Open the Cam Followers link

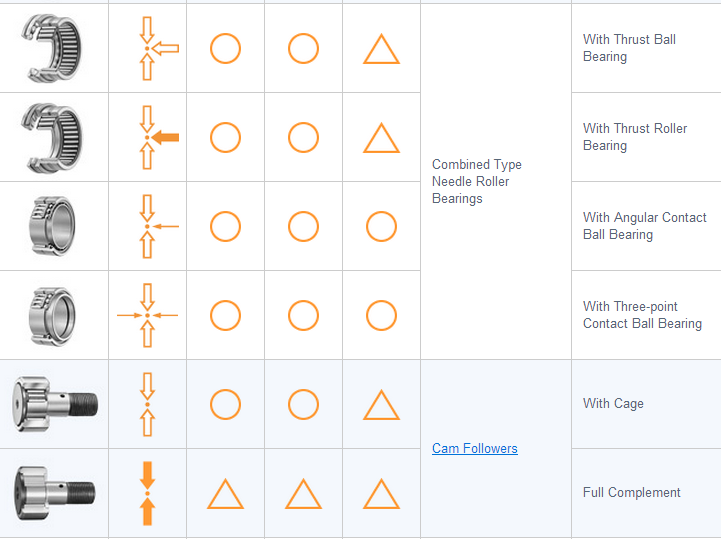click(475, 449)
